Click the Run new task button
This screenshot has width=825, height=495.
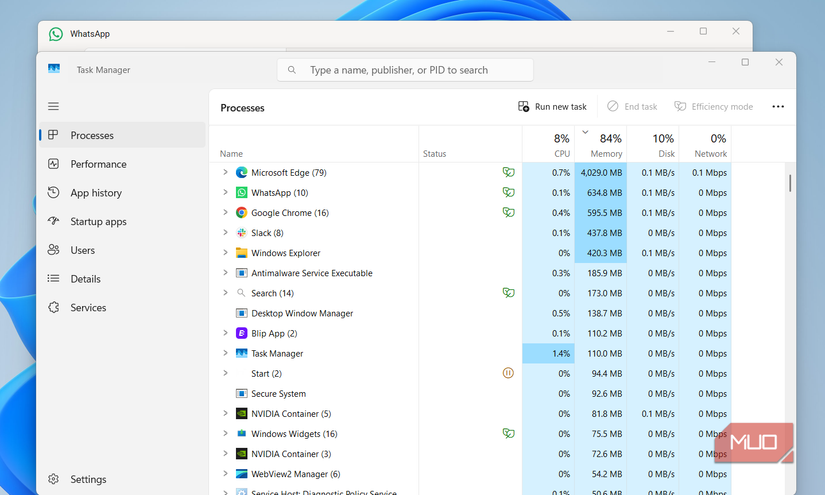552,107
